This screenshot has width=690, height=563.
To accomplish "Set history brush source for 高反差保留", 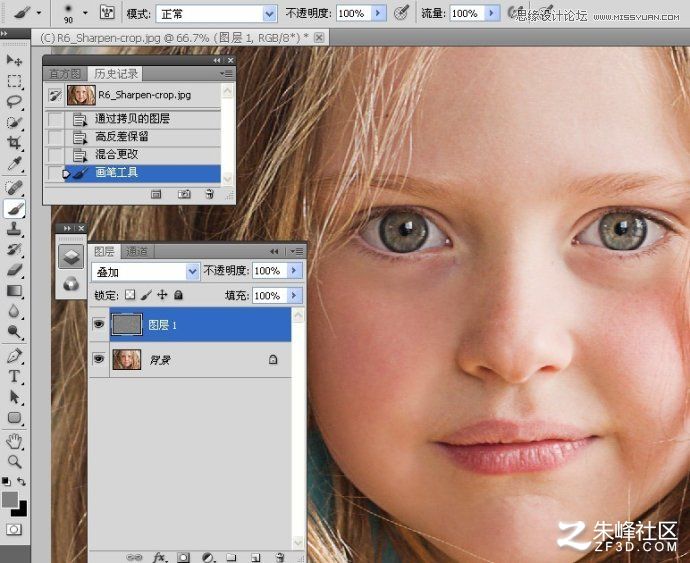I will pos(55,137).
